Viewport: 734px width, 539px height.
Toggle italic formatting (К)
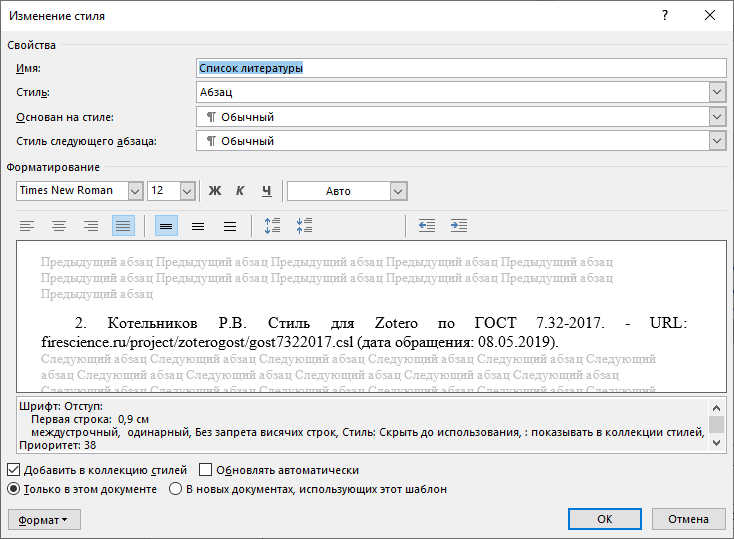click(x=240, y=191)
